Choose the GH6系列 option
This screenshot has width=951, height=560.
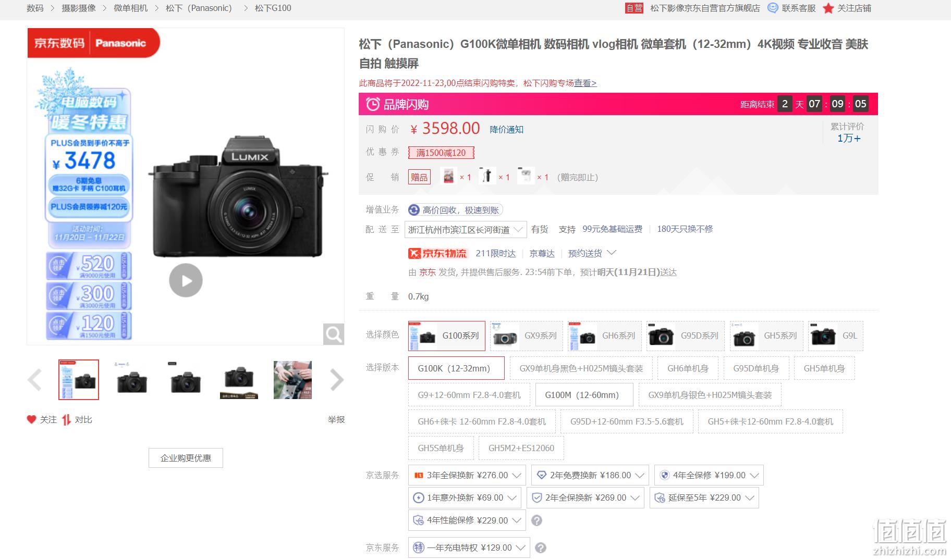tap(605, 336)
